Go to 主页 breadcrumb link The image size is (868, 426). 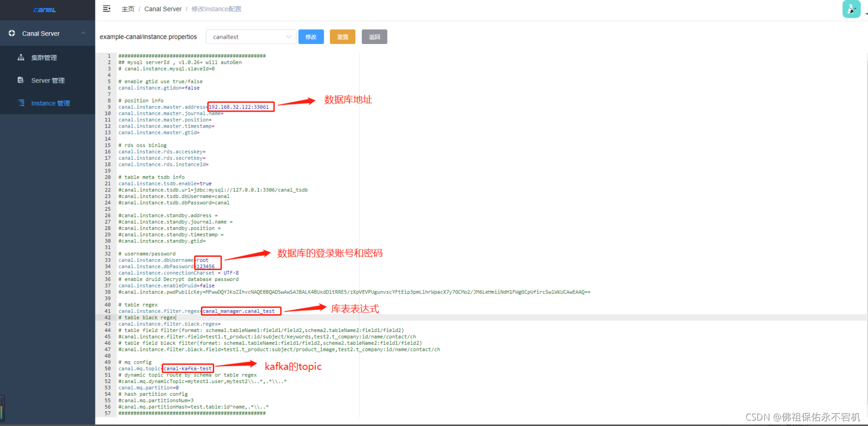pos(128,9)
